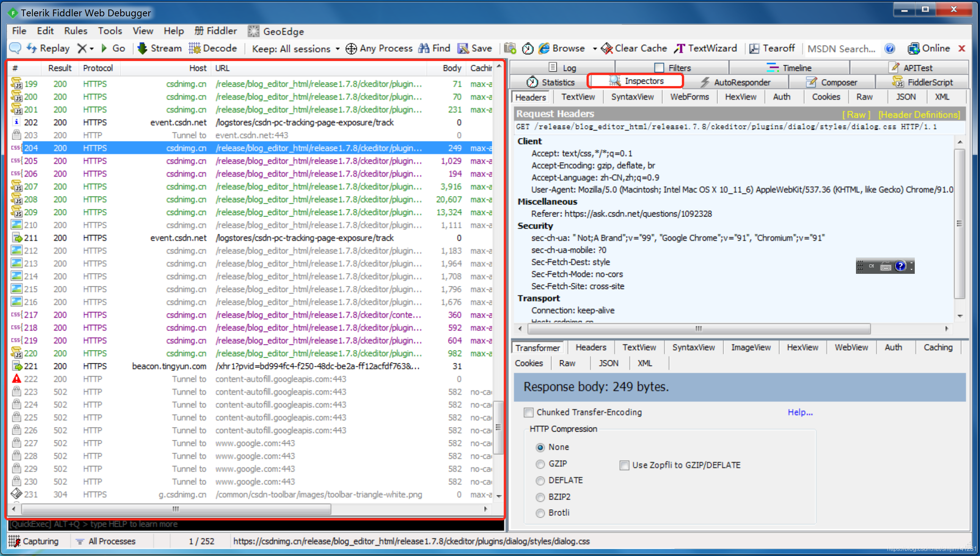The image size is (980, 556).
Task: Click the CSS icon of session 217
Action: 16,315
